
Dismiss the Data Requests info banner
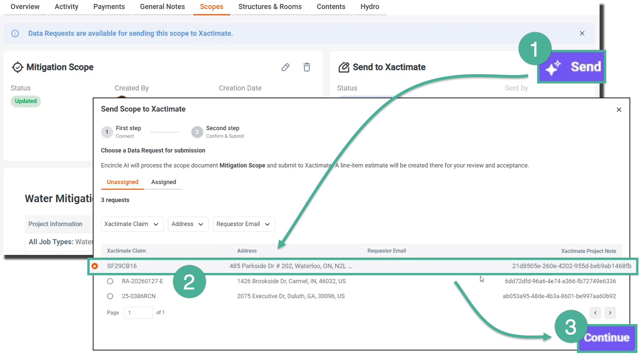[582, 33]
